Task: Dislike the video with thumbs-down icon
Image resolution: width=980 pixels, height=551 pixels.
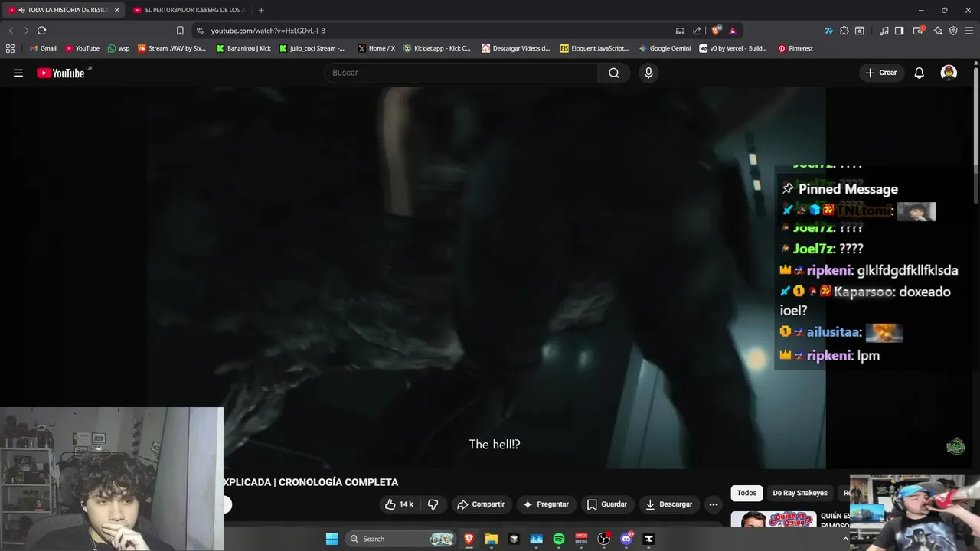Action: click(433, 504)
